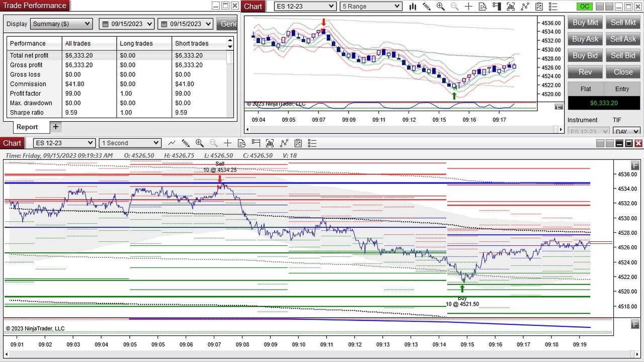644x362 pixels.
Task: Click Sell Mkt button
Action: [x=623, y=23]
